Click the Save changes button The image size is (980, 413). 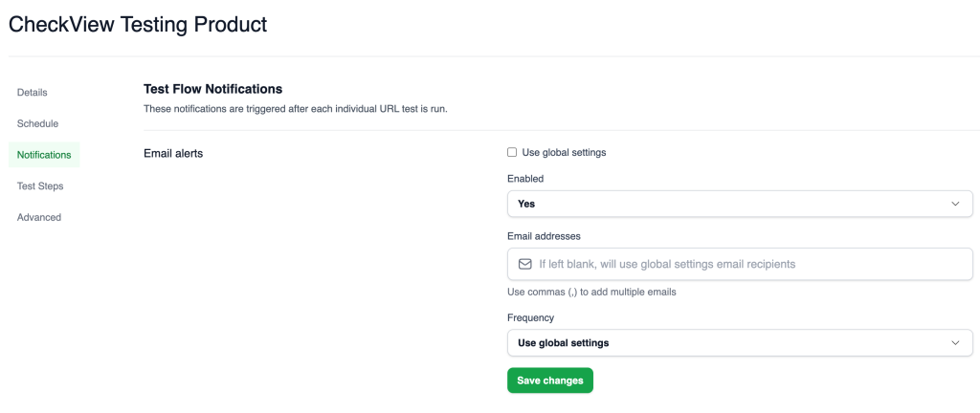tap(550, 380)
